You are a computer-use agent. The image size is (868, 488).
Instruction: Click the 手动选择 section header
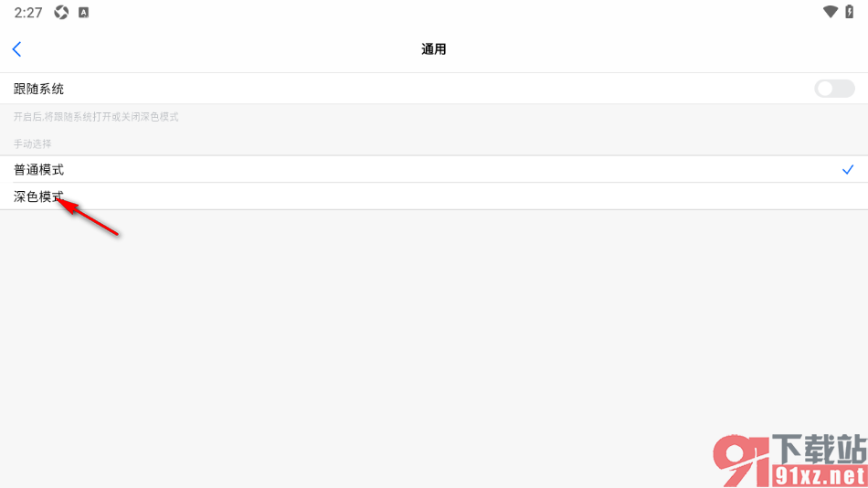(x=32, y=144)
